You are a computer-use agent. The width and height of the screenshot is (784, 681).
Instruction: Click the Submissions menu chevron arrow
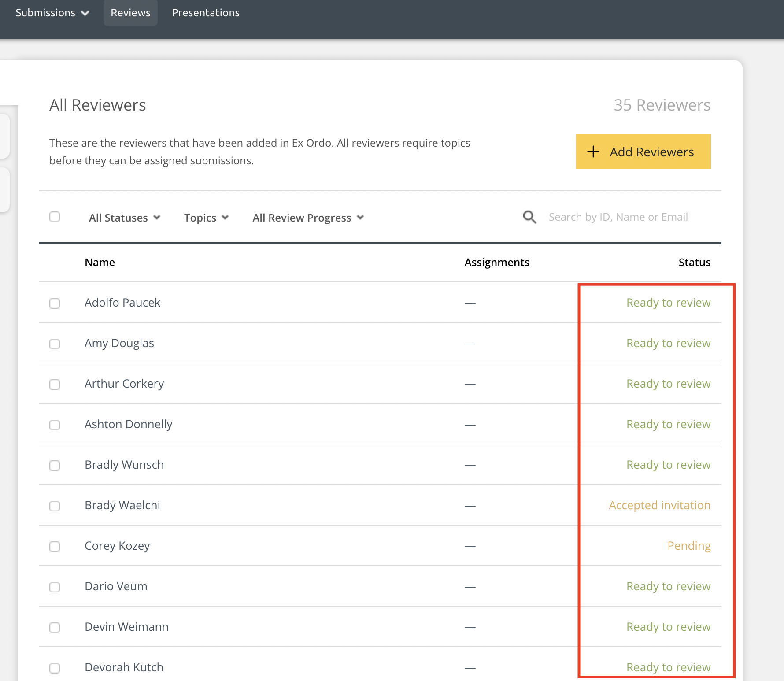(85, 13)
